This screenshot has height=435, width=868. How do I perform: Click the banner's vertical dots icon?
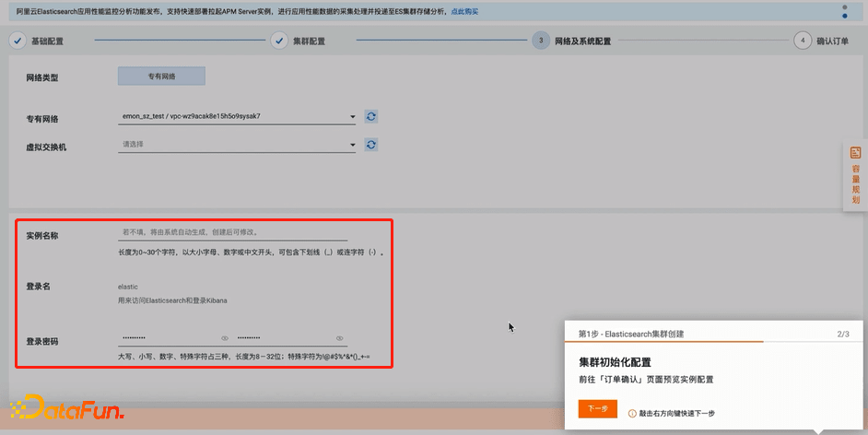(x=844, y=12)
